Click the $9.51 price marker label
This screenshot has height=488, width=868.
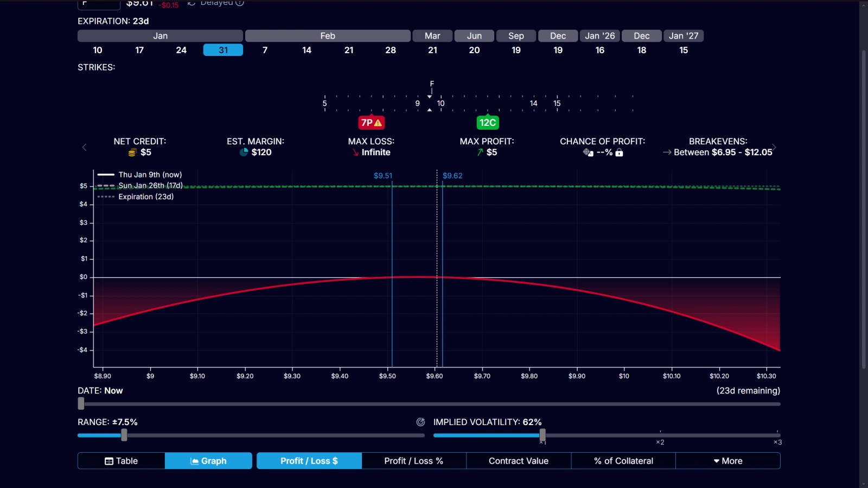[383, 176]
